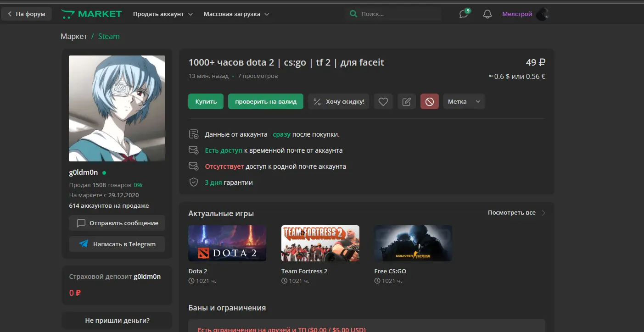Click the search magnifier icon
644x332 pixels.
(353, 14)
